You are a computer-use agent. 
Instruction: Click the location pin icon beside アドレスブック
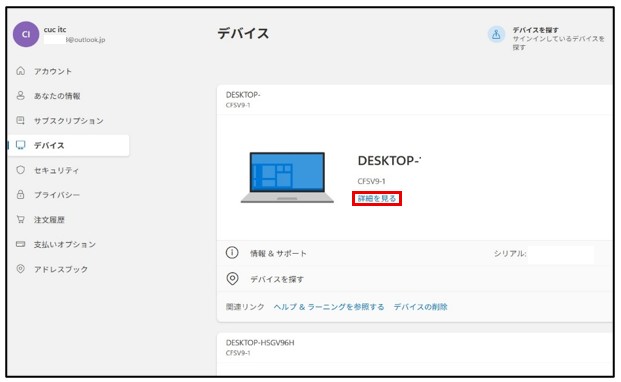click(21, 268)
